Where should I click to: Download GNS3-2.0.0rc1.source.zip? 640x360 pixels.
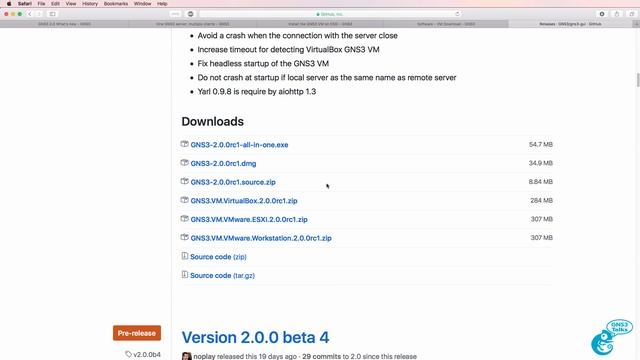pos(233,182)
